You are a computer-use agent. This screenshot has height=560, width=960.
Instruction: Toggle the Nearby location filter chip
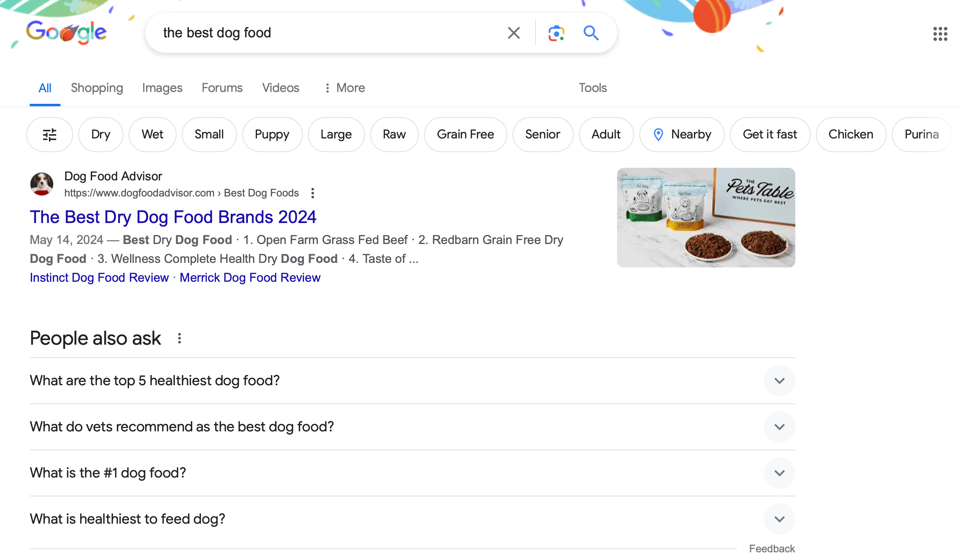click(681, 135)
